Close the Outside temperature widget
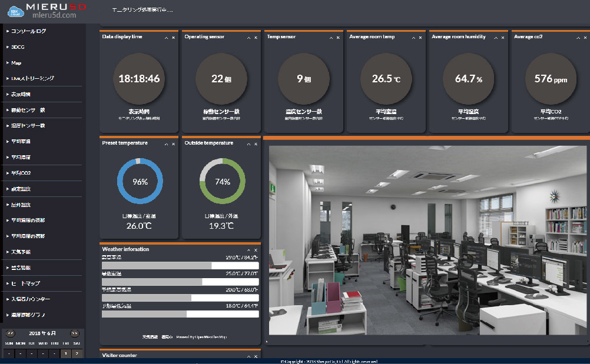 click(256, 143)
